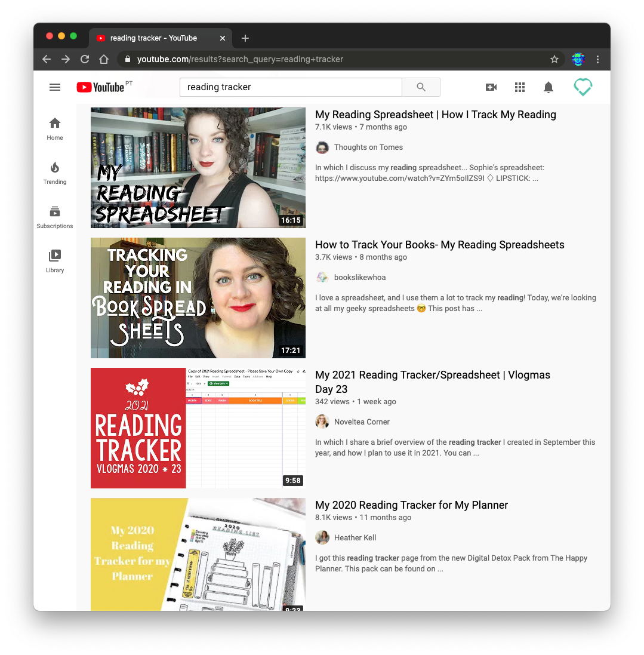Open the create video camera icon

(x=491, y=87)
